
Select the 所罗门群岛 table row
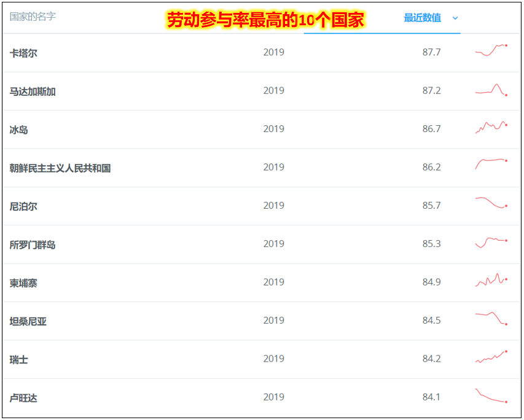(246, 244)
